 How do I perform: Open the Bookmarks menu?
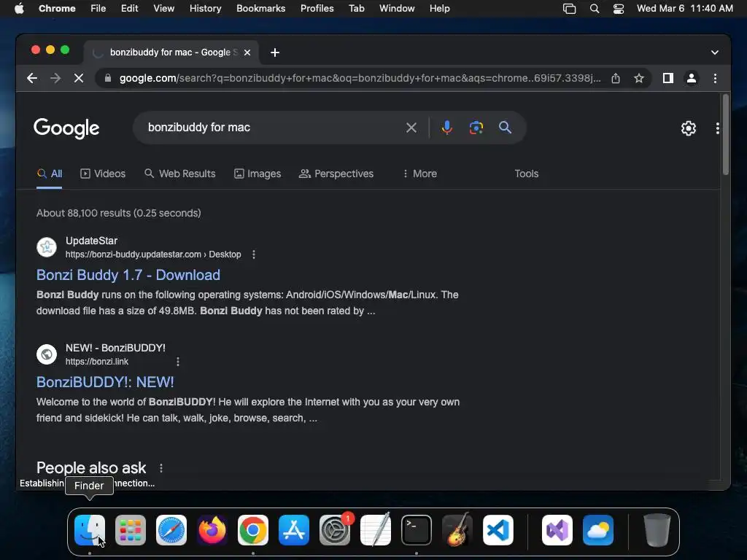tap(260, 9)
